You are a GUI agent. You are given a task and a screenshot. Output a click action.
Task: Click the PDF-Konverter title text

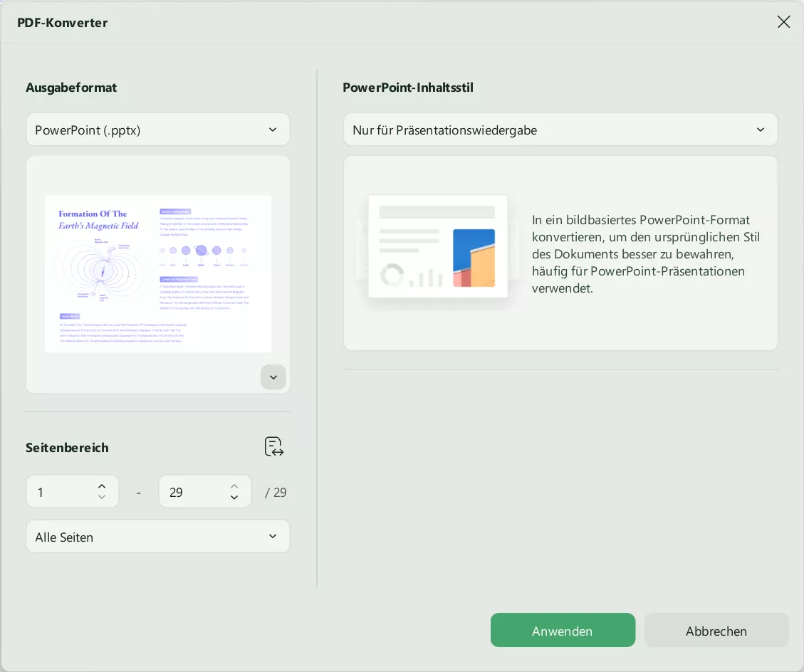(x=63, y=22)
